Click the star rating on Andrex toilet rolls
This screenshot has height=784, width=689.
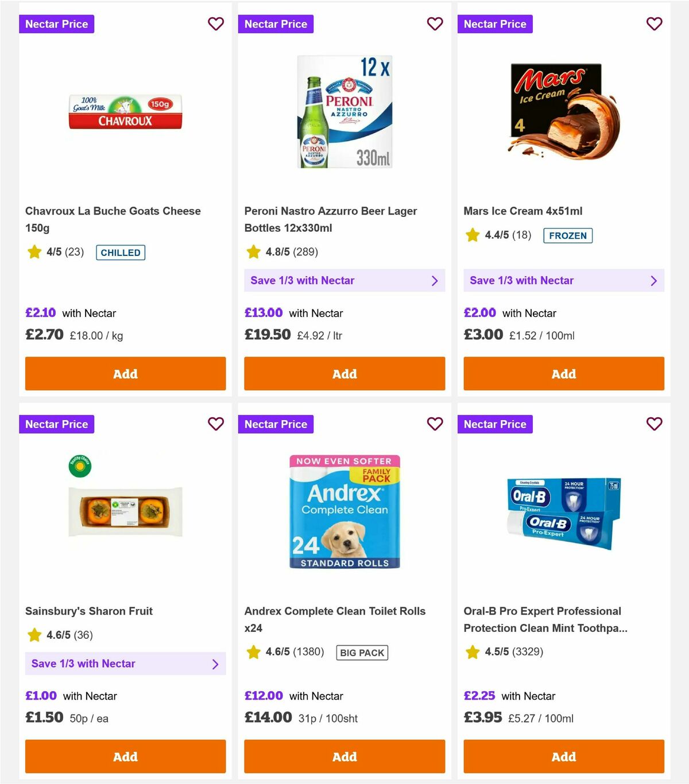[253, 652]
